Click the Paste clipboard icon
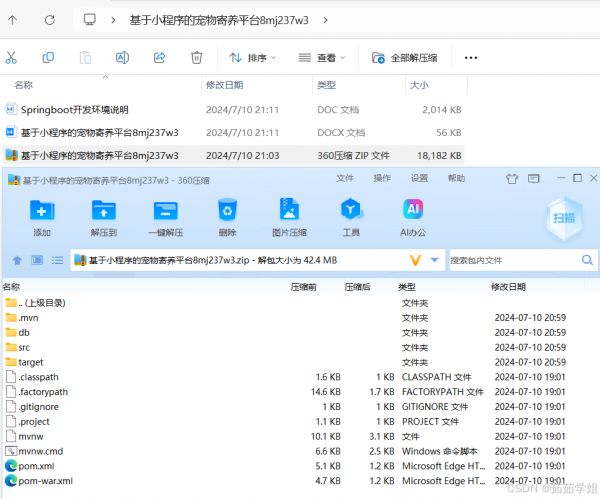This screenshot has height=499, width=600. pos(85,58)
